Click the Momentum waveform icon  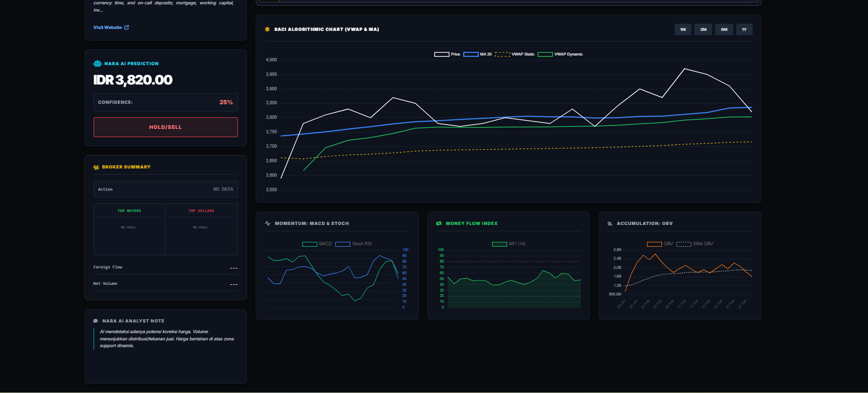point(268,224)
